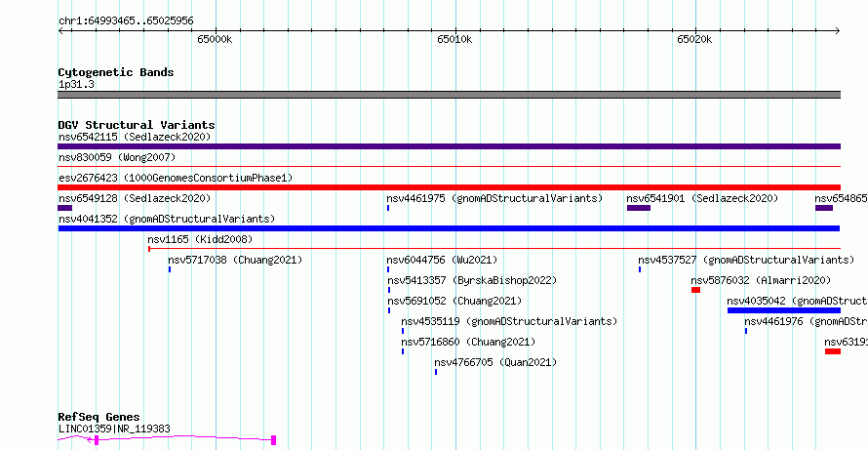
Task: Click the esv2676423 1000GenomesConsortiumPhase1 label
Action: tap(176, 178)
